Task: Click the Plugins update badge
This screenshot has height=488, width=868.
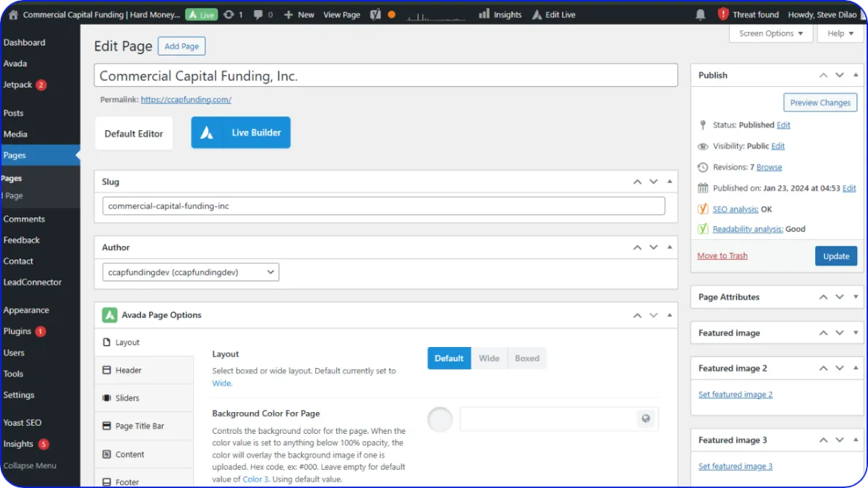Action: pos(41,331)
